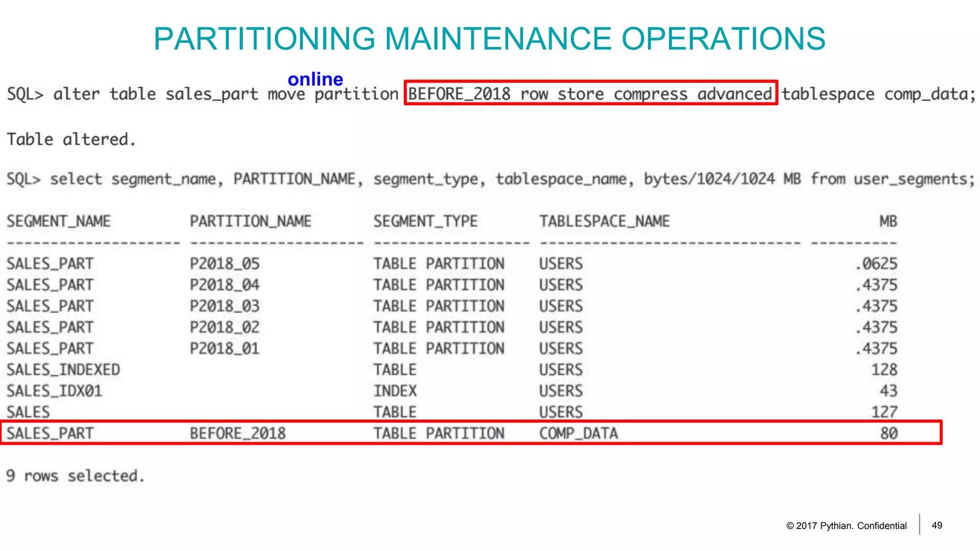Click the SEGMENT_NAME column header
This screenshot has width=980, height=551.
click(58, 221)
